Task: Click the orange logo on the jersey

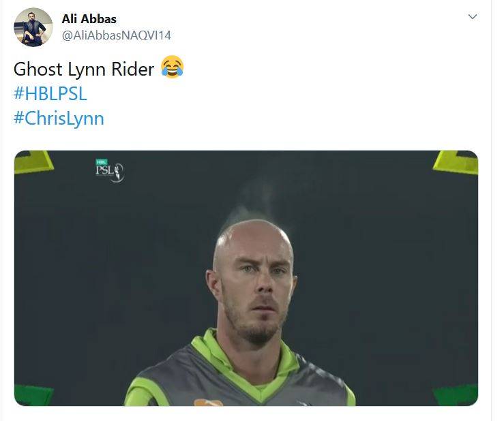Action: coord(208,403)
